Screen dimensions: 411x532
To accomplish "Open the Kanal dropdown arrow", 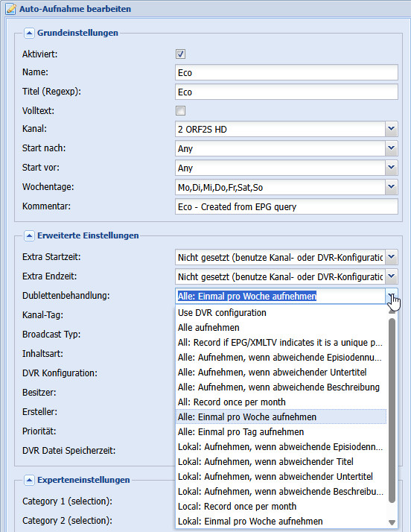I will coord(392,129).
